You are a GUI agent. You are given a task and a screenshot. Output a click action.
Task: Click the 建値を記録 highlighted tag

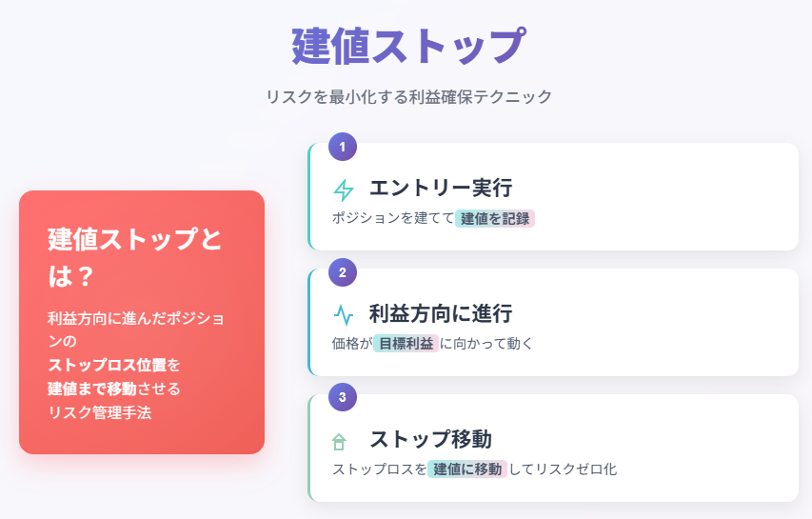[495, 219]
